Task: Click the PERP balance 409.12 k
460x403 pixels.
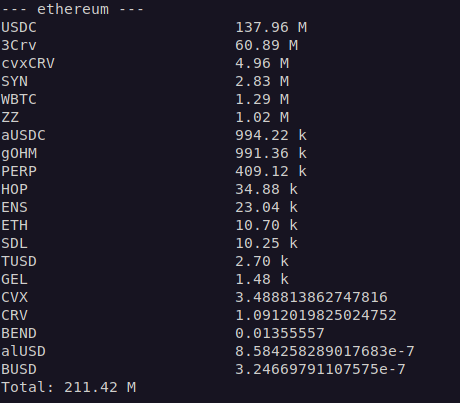Action: click(271, 171)
